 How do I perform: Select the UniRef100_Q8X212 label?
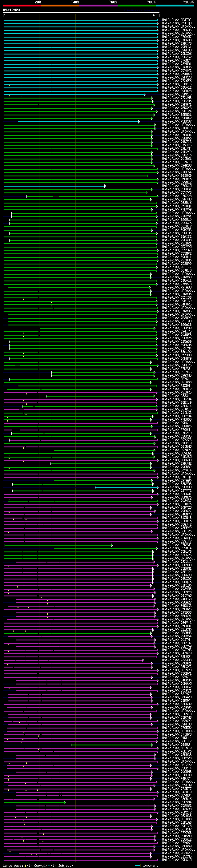pos(177,562)
